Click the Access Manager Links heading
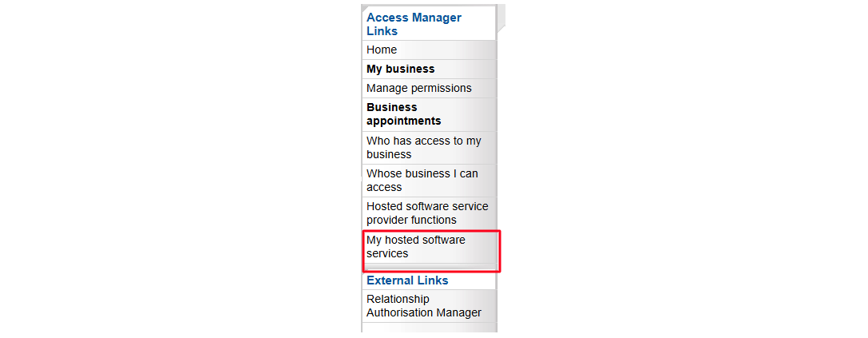This screenshot has width=868, height=338. click(414, 25)
